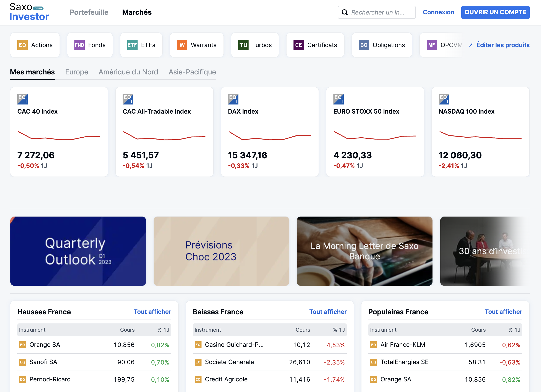Select the Certificats CE icon

[298, 45]
